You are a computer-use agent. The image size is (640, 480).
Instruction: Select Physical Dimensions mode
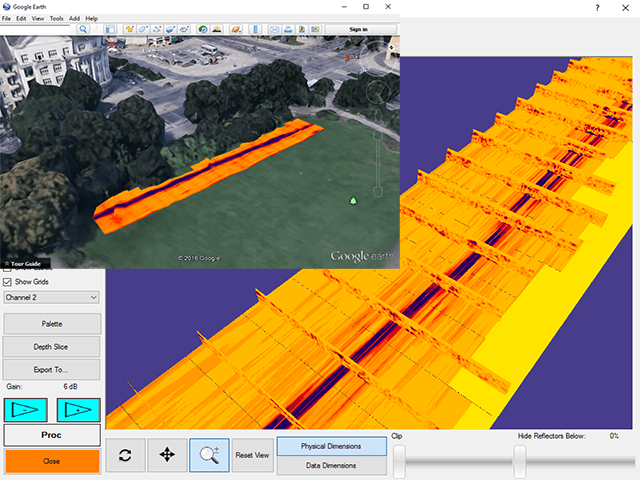(331, 446)
